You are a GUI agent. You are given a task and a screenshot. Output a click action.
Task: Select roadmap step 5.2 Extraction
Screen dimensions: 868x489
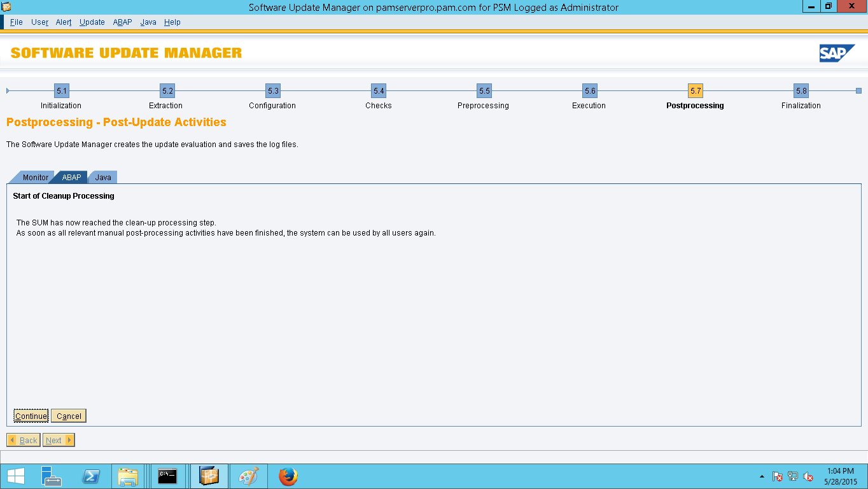(167, 90)
